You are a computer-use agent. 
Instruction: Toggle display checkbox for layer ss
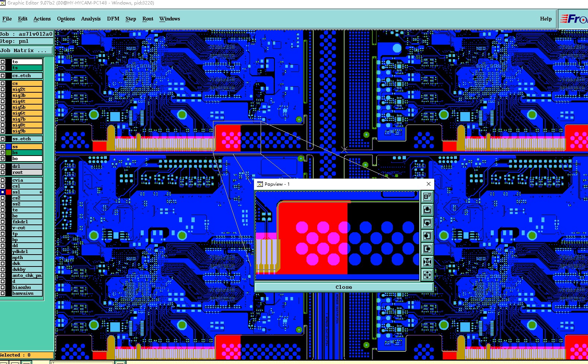[3, 147]
